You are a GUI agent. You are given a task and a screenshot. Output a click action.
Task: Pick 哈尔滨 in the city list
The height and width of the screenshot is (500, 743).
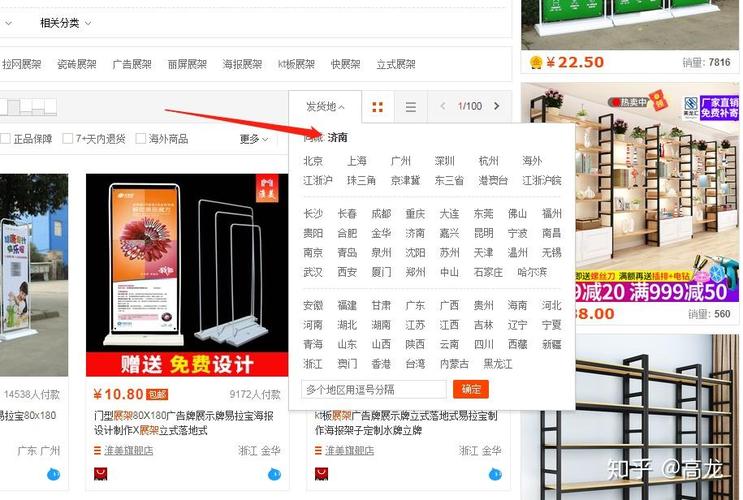coord(532,272)
